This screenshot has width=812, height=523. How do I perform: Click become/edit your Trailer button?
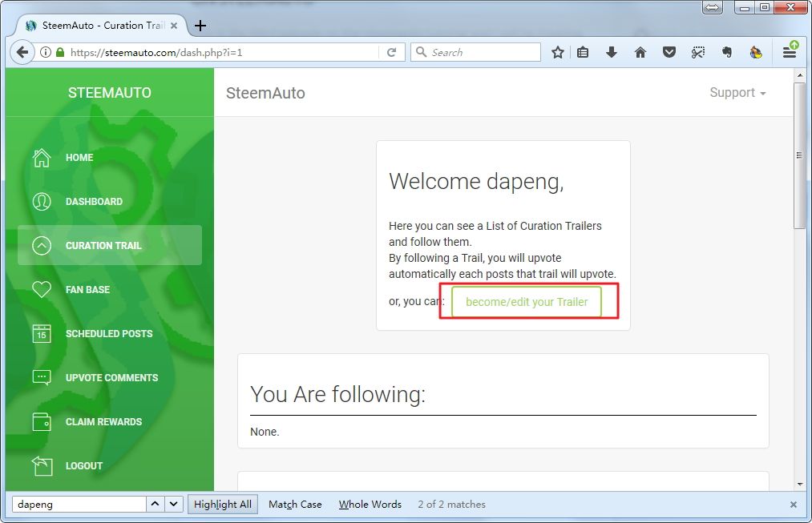[527, 302]
